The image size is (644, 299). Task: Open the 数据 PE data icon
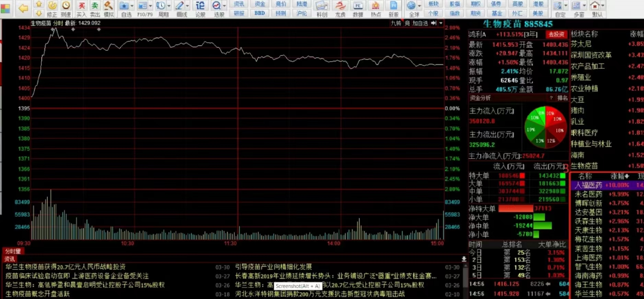pyautogui.click(x=358, y=9)
